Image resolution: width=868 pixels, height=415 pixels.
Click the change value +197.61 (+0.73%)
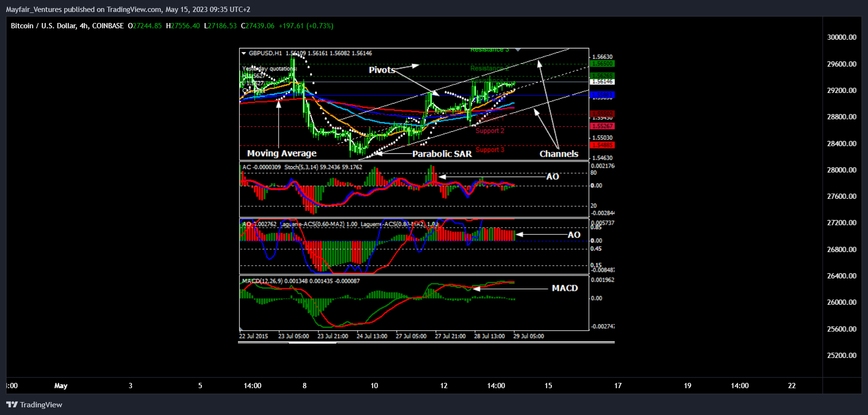pos(306,26)
